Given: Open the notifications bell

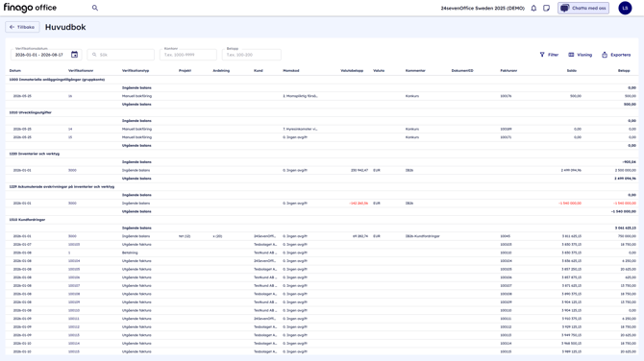Looking at the screenshot, I should [x=533, y=8].
